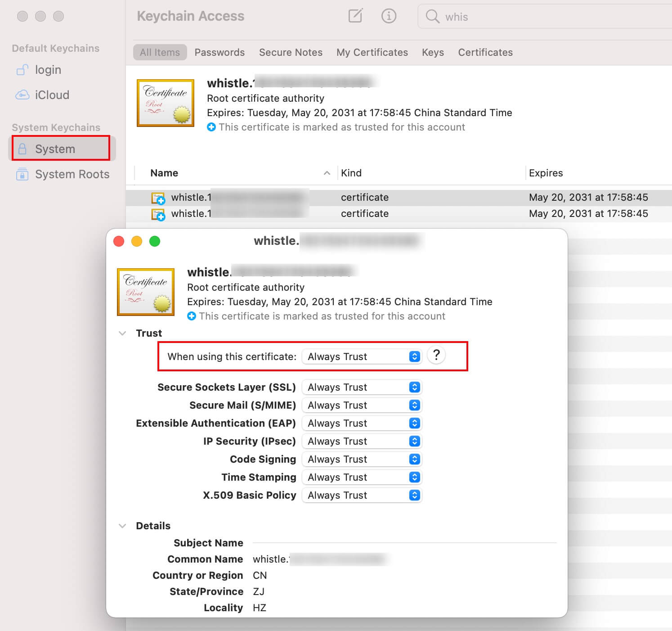Open the Secure Mail (S/MIME) trust dropdown
Viewport: 672px width, 631px height.
coord(362,405)
